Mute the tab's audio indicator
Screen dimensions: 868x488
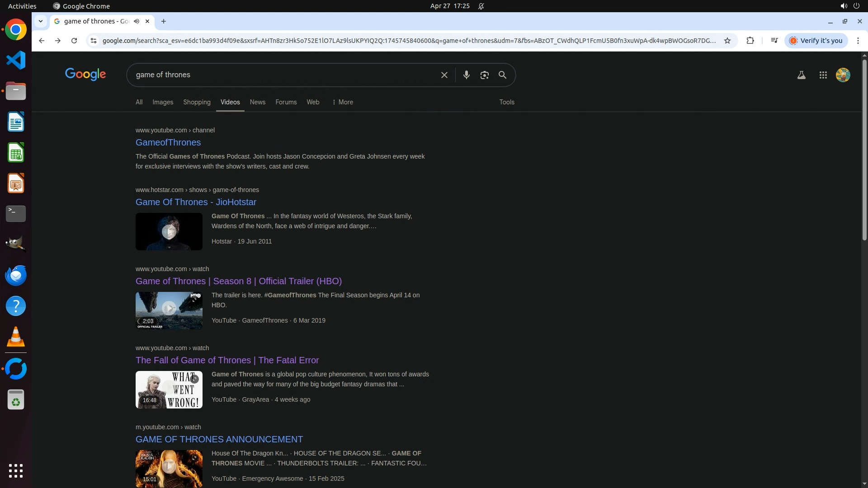point(137,21)
